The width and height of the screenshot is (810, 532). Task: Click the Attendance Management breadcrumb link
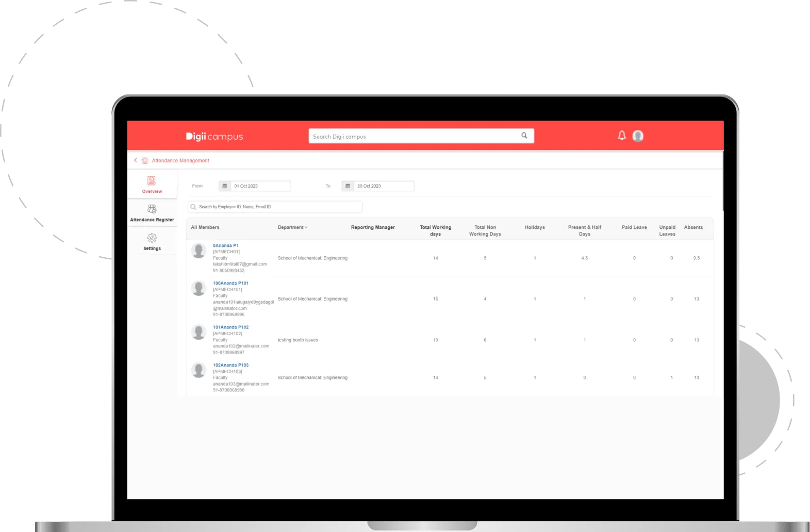(x=180, y=161)
